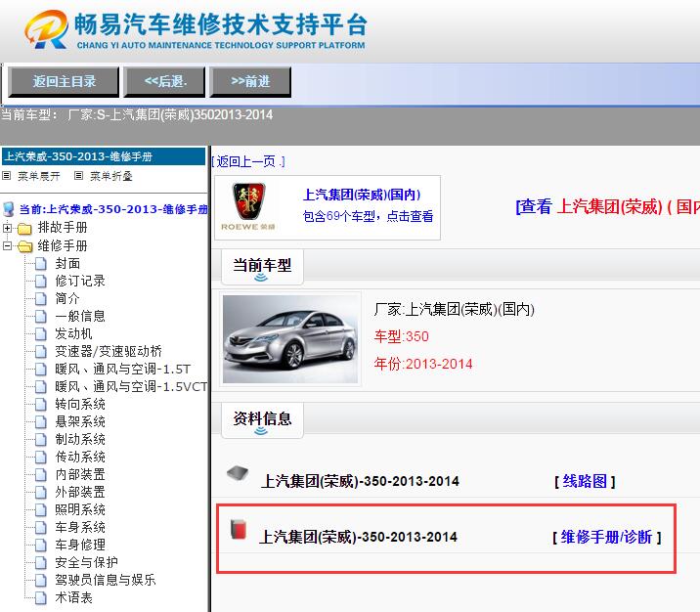Select the 发动机 tree entry text
700x612 pixels.
pos(73,333)
